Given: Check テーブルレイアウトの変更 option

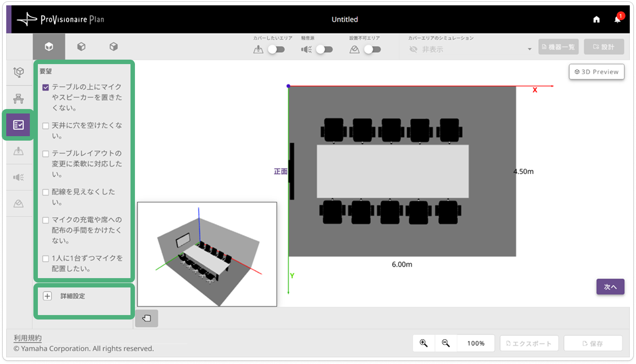Looking at the screenshot, I should pyautogui.click(x=45, y=154).
